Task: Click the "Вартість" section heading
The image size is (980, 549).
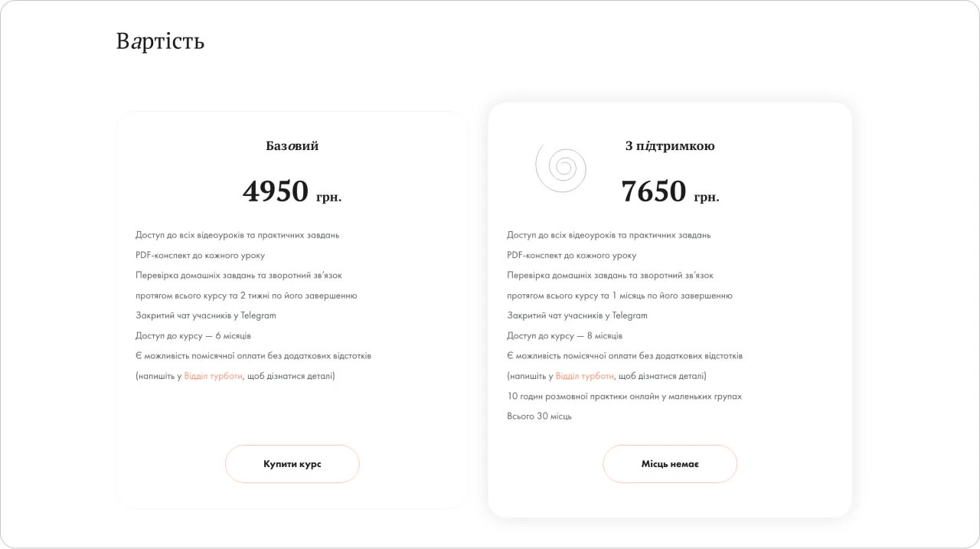Action: (x=160, y=41)
